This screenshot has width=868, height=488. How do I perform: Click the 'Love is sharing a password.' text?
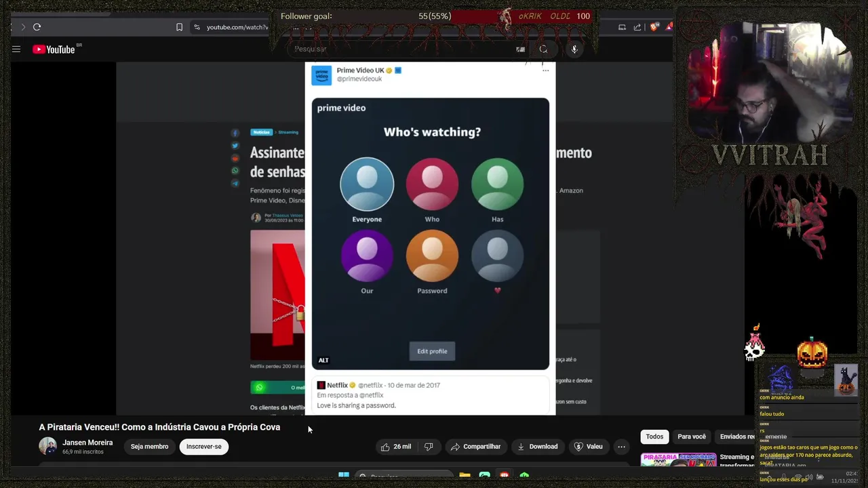(356, 405)
